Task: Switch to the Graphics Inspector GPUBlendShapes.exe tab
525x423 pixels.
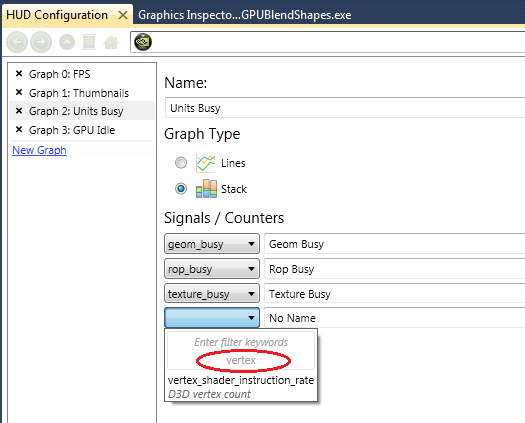Action: pyautogui.click(x=245, y=15)
